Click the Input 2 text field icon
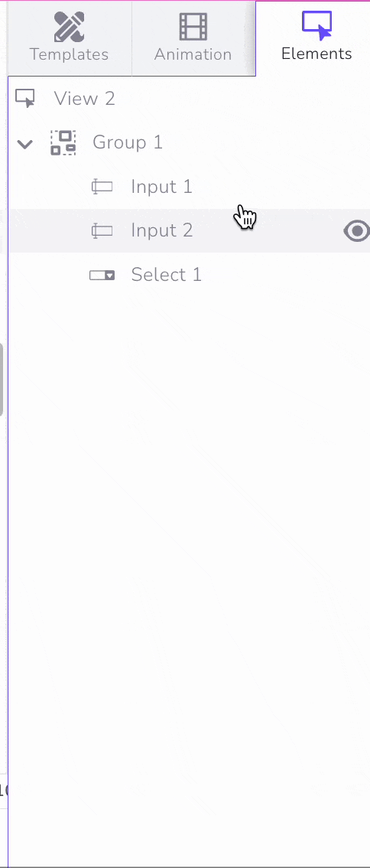 coord(102,231)
